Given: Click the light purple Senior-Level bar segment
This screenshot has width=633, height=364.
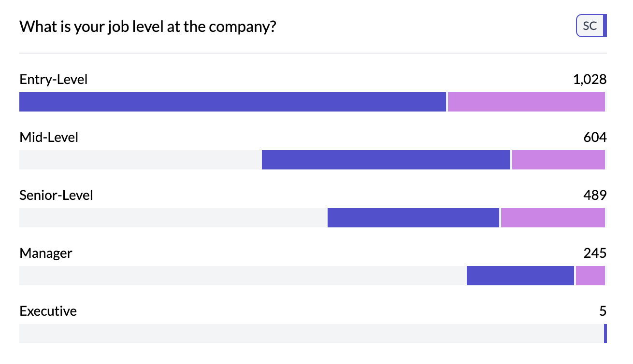Looking at the screenshot, I should [552, 218].
